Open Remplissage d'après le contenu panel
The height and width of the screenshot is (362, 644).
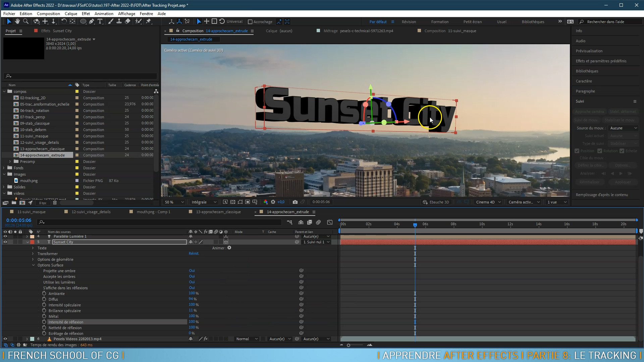(602, 195)
